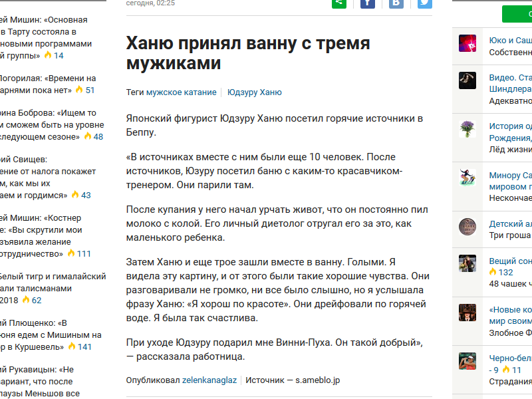532x399 pixels.
Task: Open thumbnail next to «Видео. Ста» post
Action: point(467,80)
